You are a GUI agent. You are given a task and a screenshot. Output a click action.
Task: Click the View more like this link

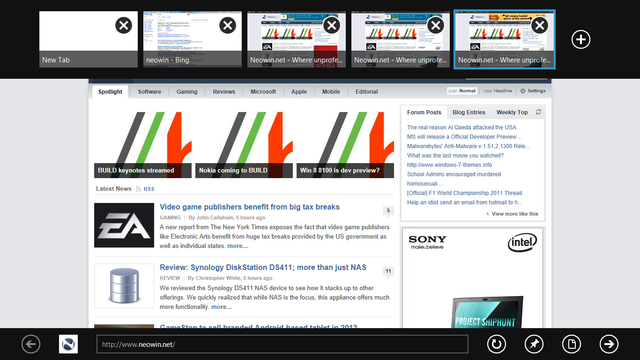point(515,214)
